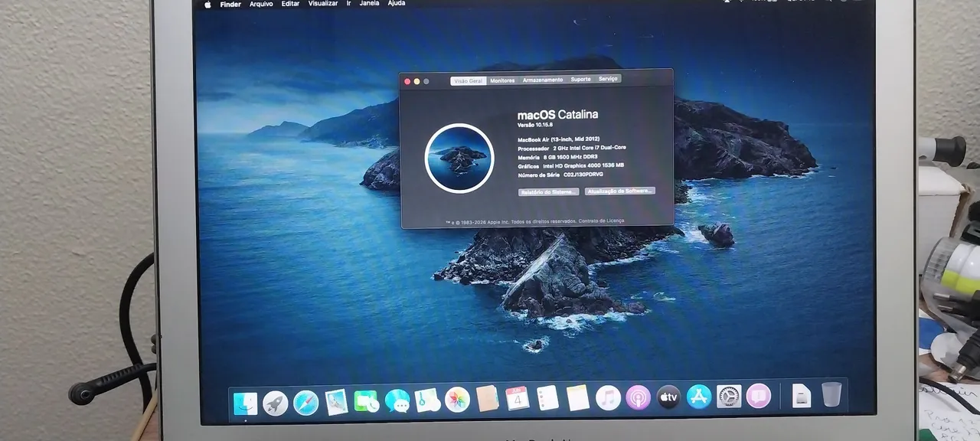Image resolution: width=980 pixels, height=441 pixels.
Task: Switch to the Suporte tab
Action: pos(580,79)
